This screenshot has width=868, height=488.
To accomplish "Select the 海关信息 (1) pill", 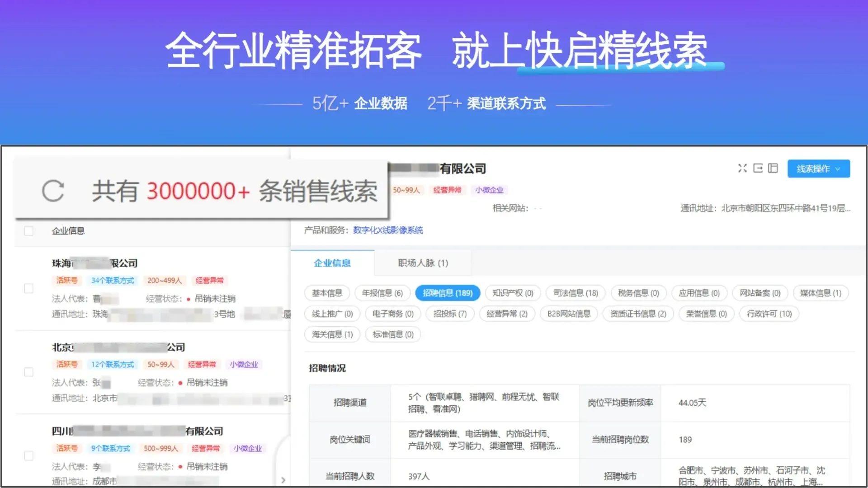I will 332,334.
